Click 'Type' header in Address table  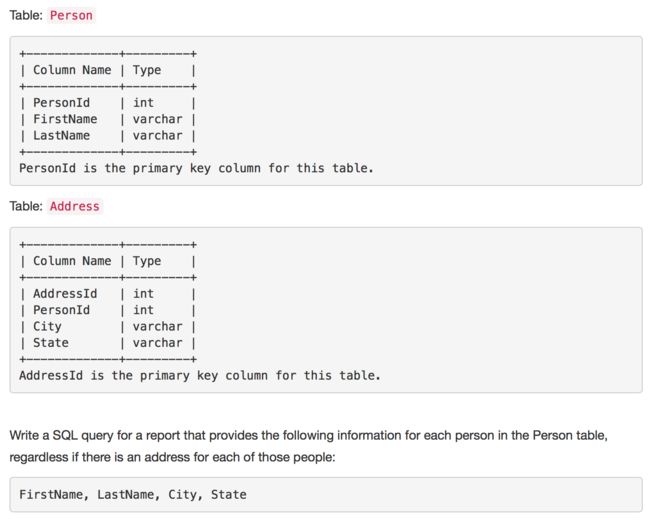click(147, 262)
